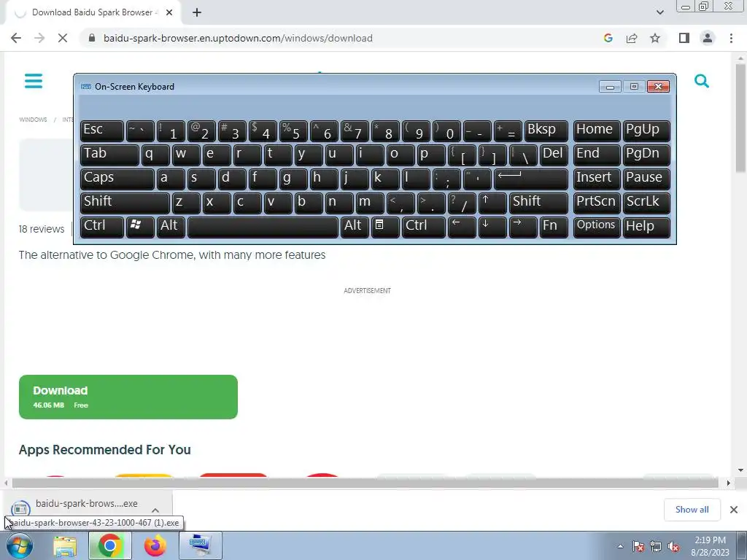This screenshot has width=747, height=560.
Task: Click the address bar URL
Action: (238, 38)
